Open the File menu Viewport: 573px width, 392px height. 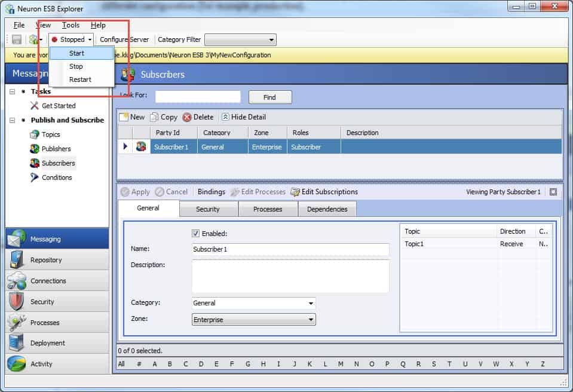click(x=19, y=25)
